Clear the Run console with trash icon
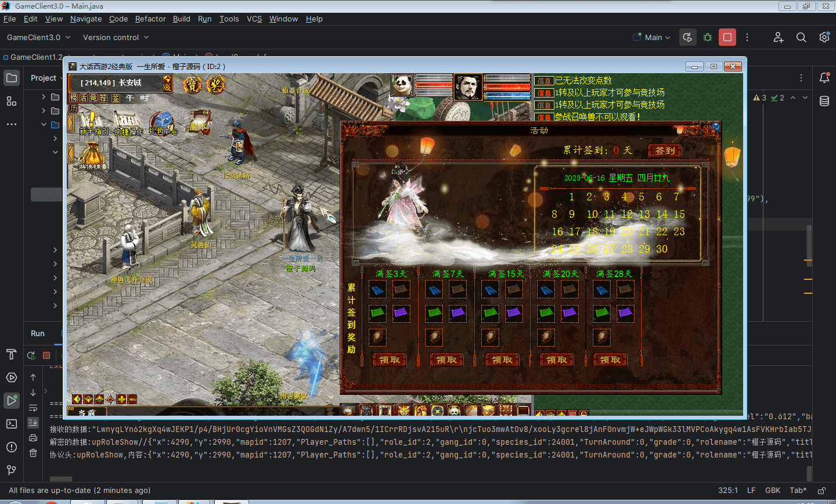 pyautogui.click(x=33, y=453)
